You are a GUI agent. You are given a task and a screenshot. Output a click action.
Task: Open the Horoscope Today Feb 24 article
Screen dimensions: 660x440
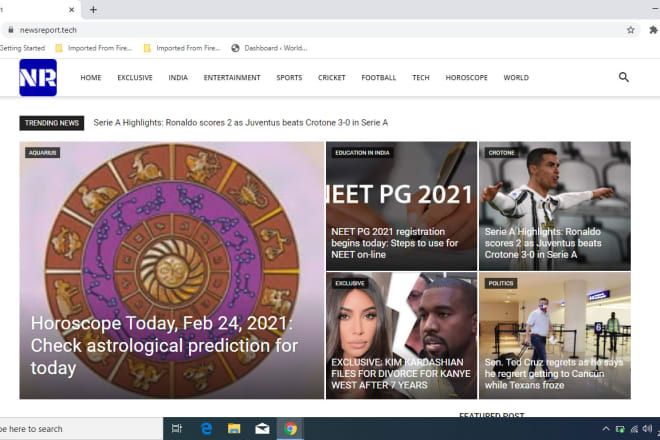pyautogui.click(x=164, y=345)
